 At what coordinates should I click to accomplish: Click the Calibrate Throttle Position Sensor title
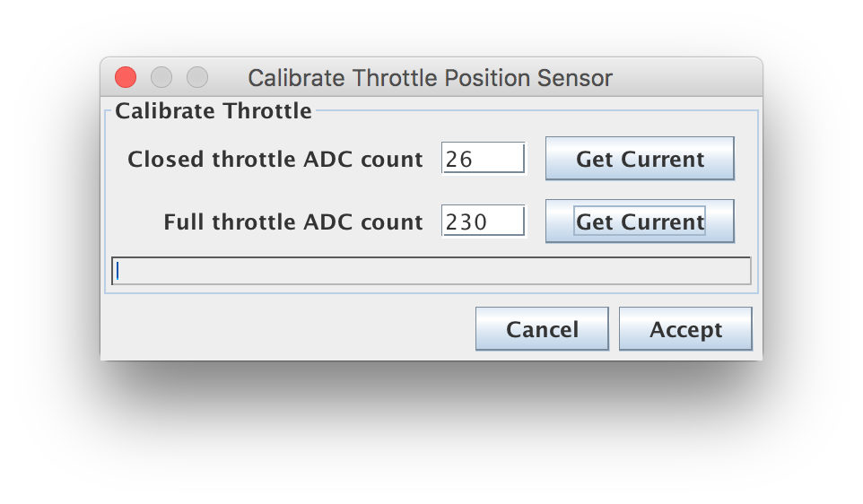(430, 78)
